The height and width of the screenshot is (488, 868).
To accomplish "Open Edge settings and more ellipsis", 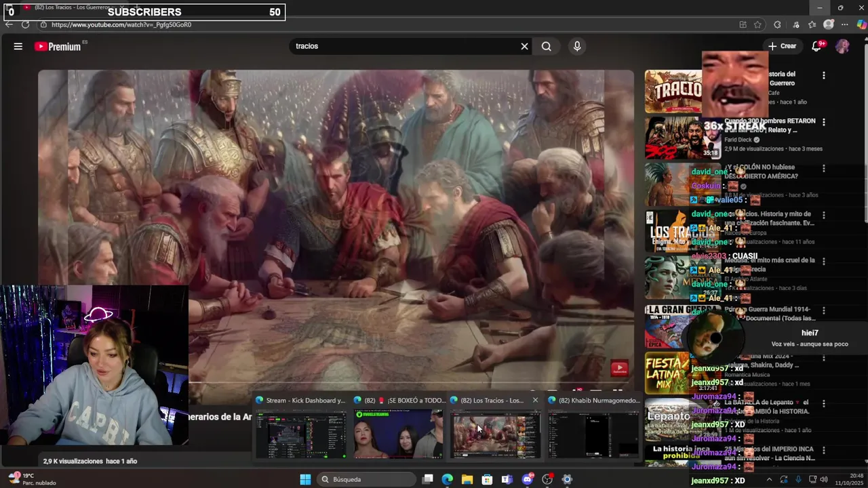I will point(845,24).
